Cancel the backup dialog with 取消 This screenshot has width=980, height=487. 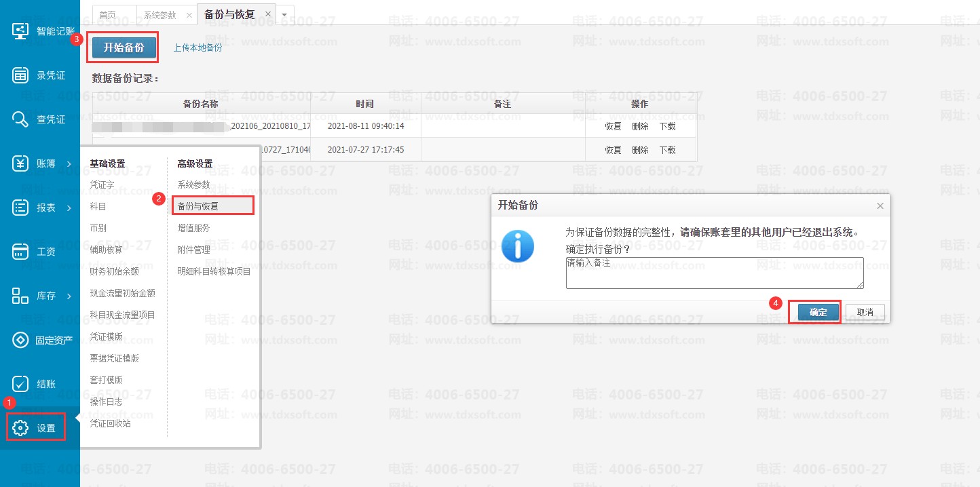pyautogui.click(x=865, y=312)
